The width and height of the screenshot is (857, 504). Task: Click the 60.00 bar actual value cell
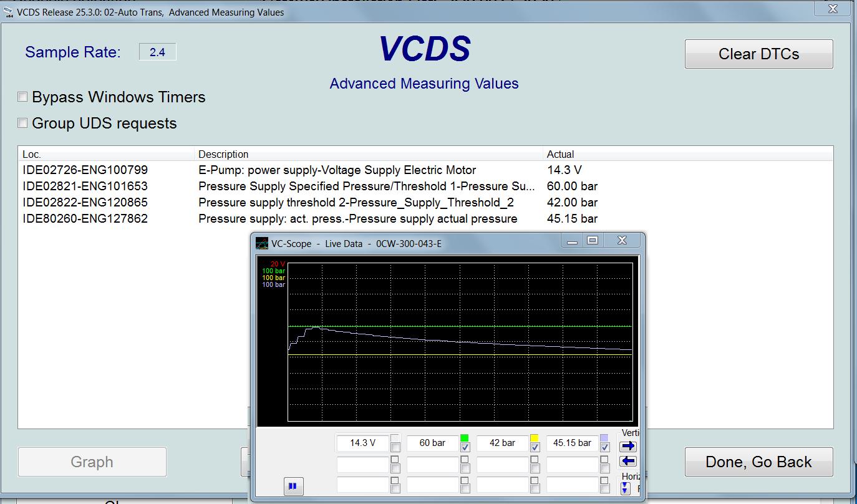pyautogui.click(x=572, y=186)
